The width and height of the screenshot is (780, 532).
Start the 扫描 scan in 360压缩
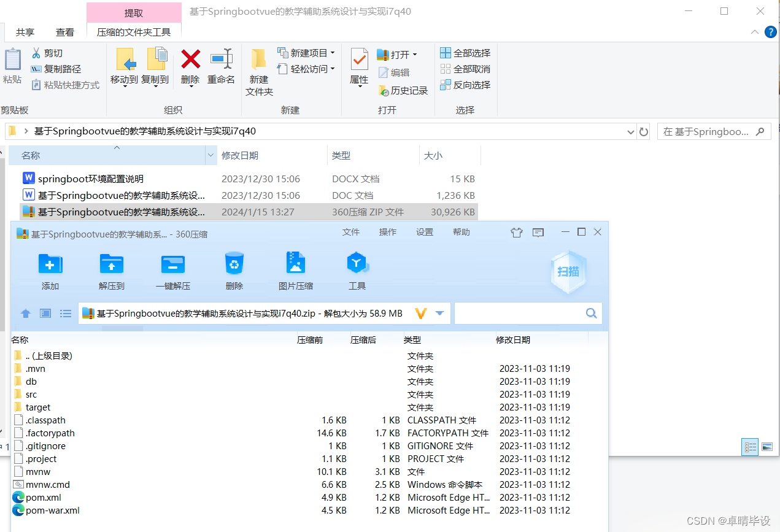568,272
